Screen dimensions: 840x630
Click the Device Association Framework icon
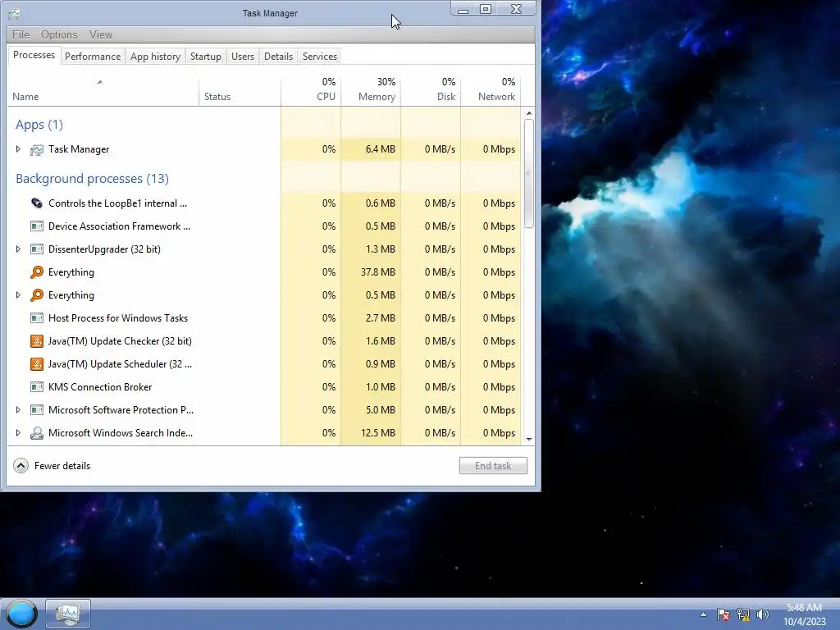[36, 226]
